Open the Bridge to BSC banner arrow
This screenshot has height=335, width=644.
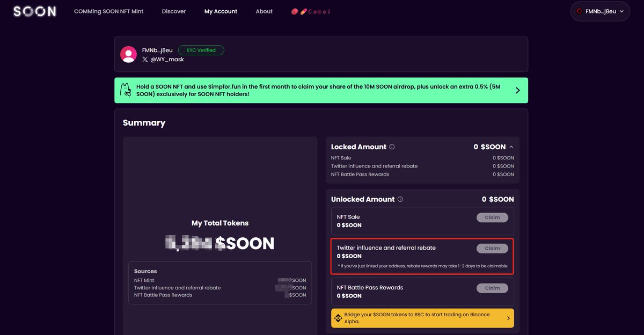[508, 318]
